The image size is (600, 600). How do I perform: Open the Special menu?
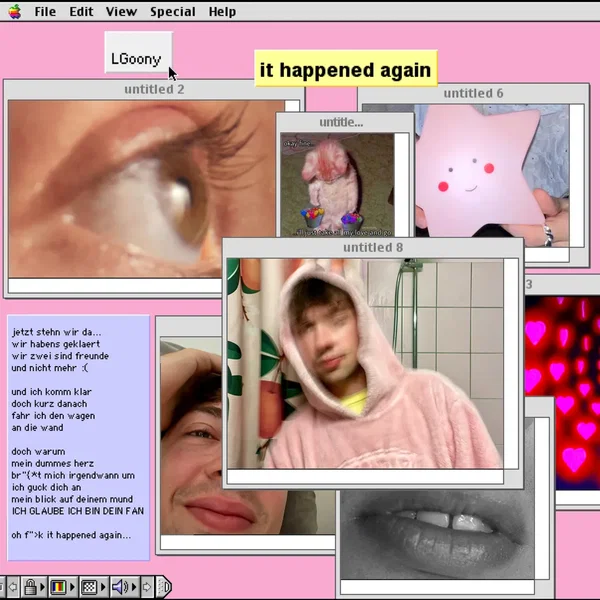point(172,11)
